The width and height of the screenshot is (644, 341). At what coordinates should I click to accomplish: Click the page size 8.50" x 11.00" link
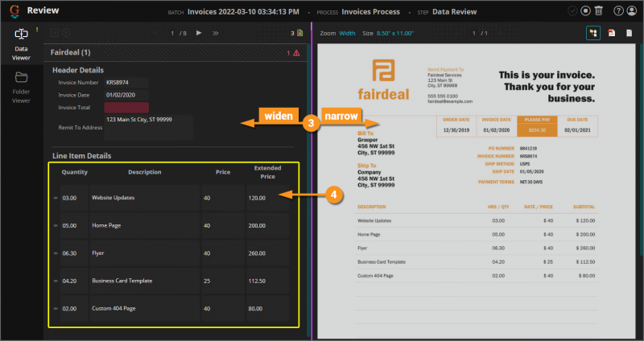coord(394,33)
